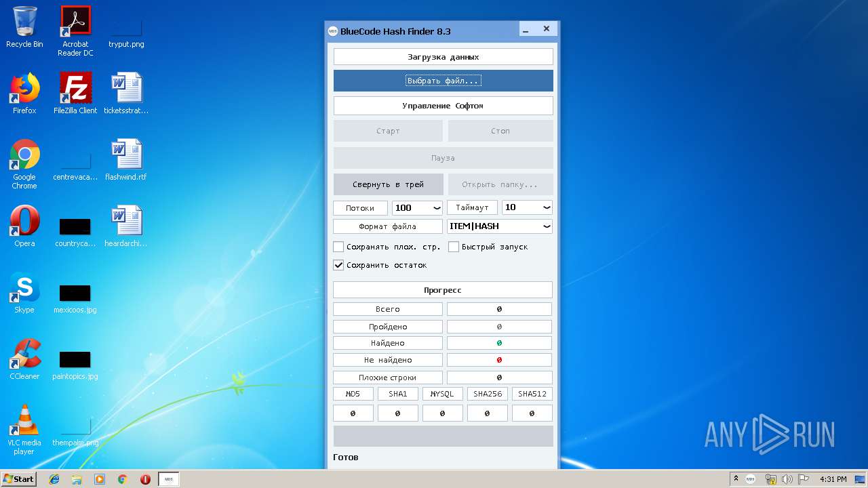Launch VLC media player shortcut

[24, 430]
